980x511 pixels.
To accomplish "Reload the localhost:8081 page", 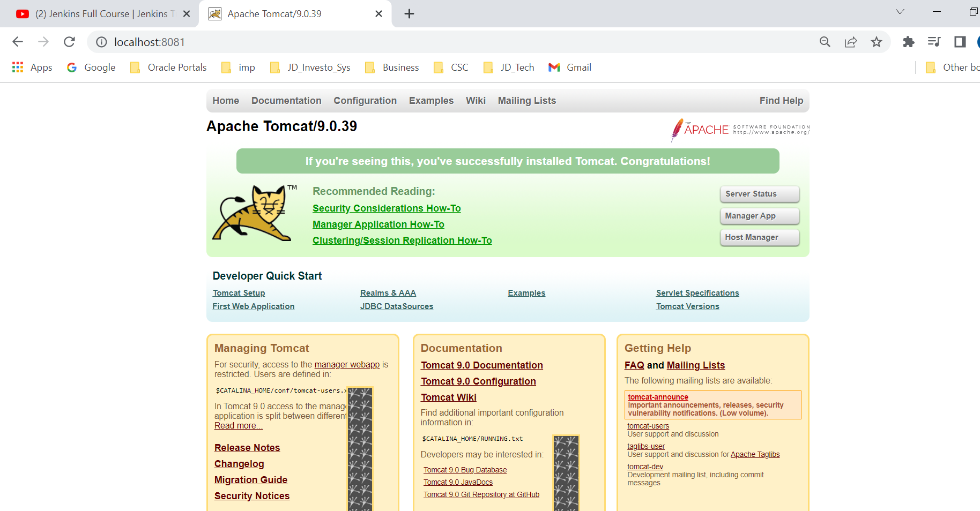I will click(69, 42).
